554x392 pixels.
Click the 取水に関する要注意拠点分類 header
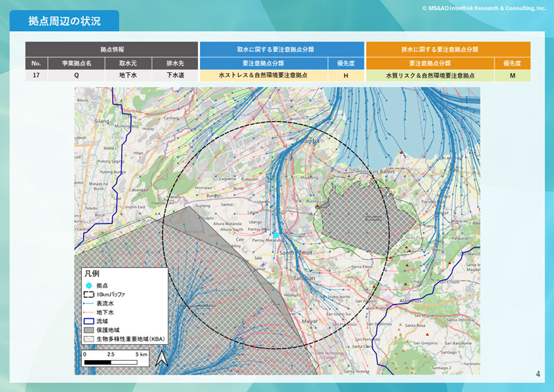pyautogui.click(x=282, y=49)
